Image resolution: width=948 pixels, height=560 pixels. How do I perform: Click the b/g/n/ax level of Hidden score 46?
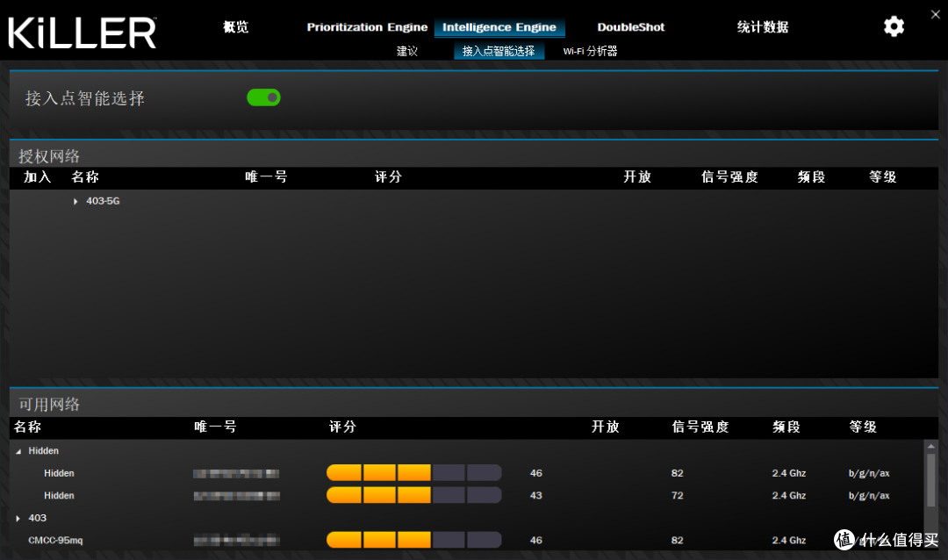[869, 473]
